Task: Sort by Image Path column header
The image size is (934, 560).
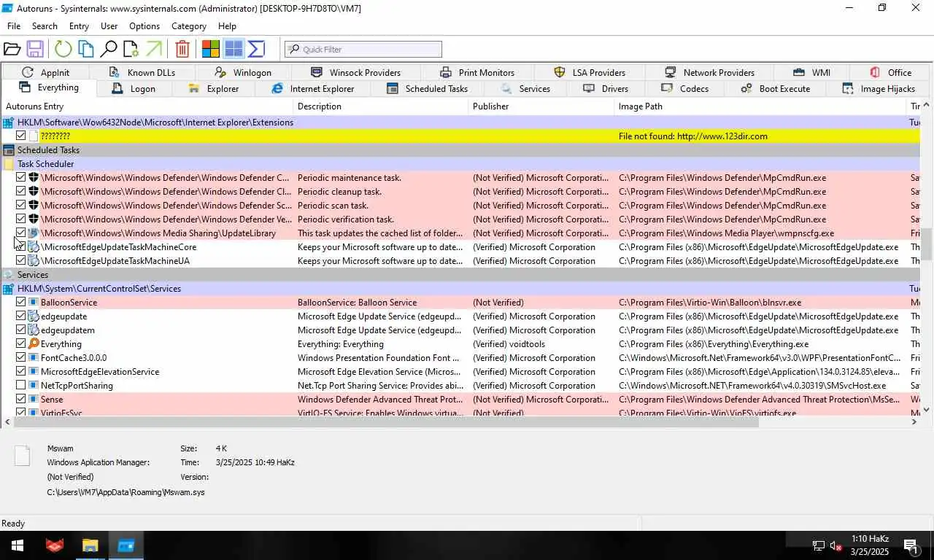Action: 760,106
